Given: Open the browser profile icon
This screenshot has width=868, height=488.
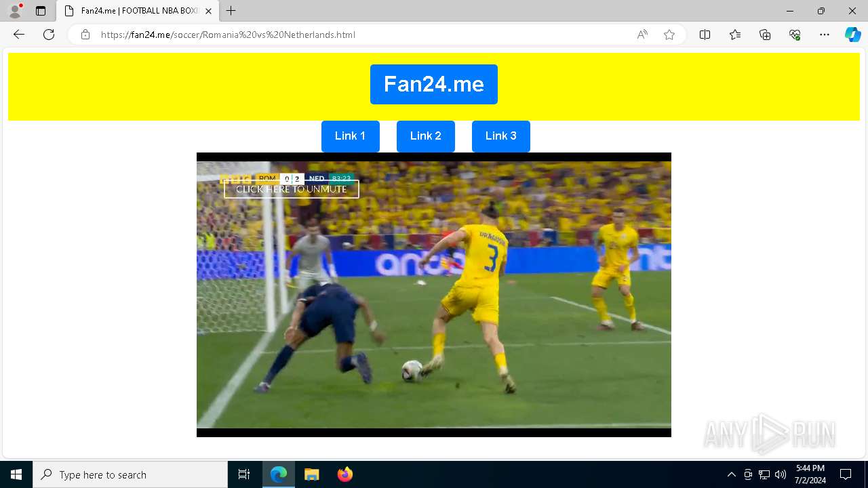Looking at the screenshot, I should [15, 11].
